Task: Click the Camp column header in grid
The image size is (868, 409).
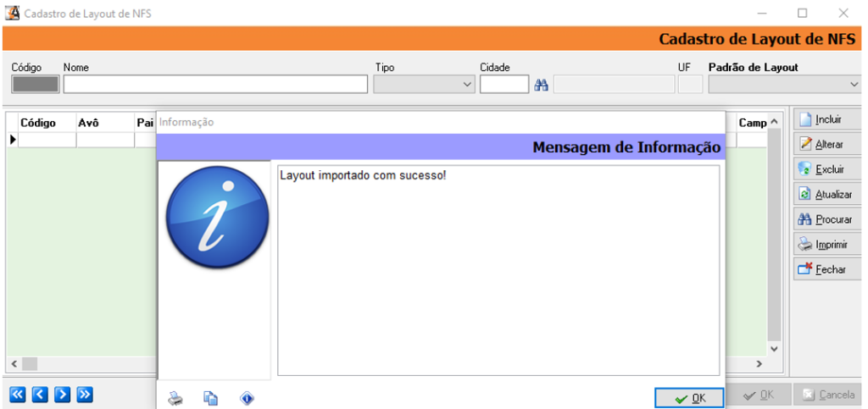Action: click(752, 124)
